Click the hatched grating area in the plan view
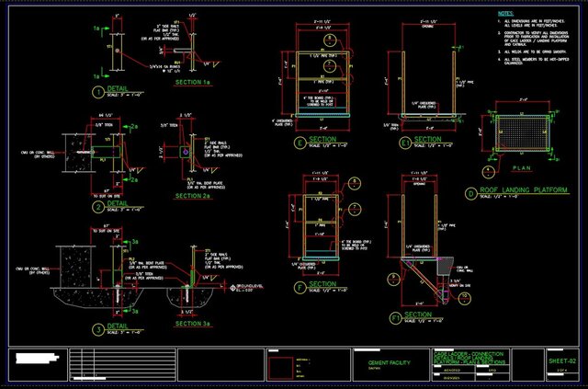The image size is (588, 389). tap(519, 131)
